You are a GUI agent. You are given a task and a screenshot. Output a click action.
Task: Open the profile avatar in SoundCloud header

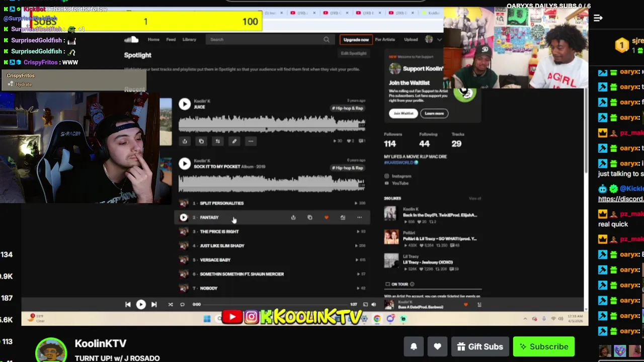point(429,39)
